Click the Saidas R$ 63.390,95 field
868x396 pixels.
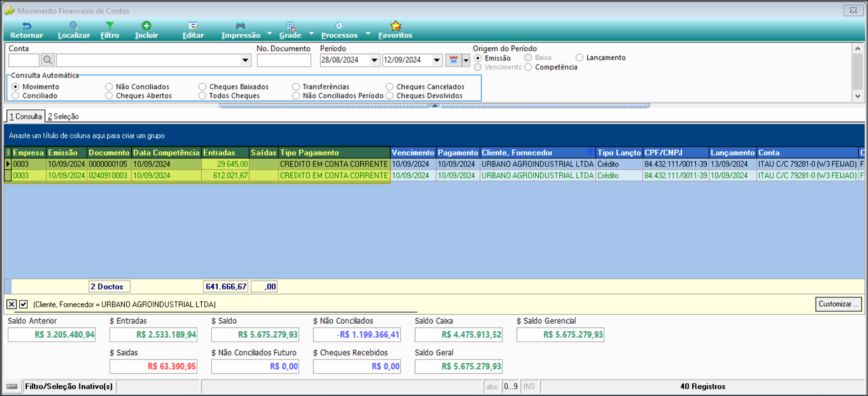click(x=153, y=367)
